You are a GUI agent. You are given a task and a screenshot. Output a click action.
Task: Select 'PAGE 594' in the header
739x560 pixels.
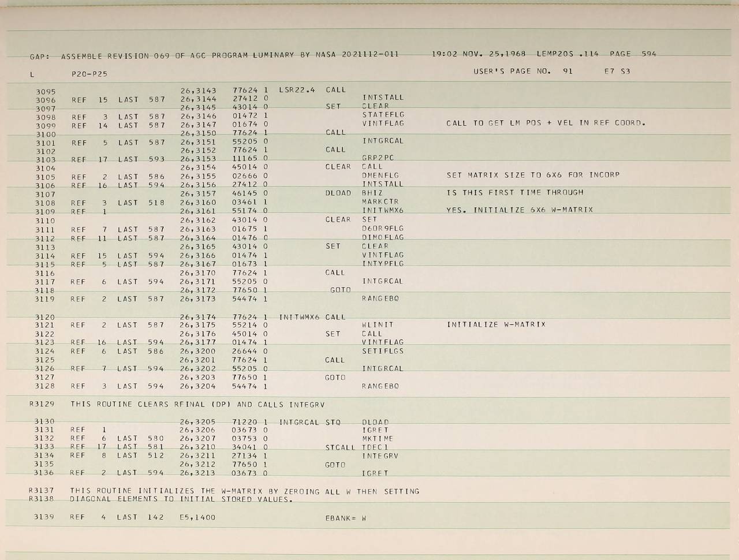tap(633, 54)
